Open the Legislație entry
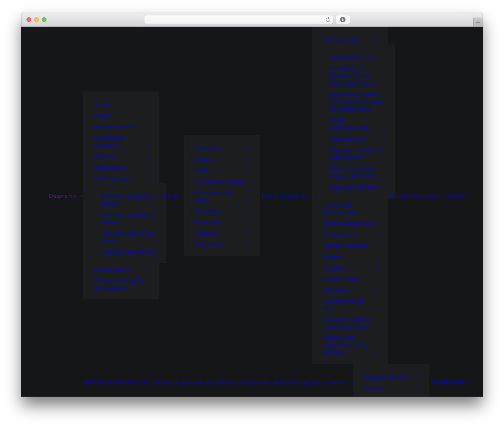The image size is (504, 427). tap(335, 267)
